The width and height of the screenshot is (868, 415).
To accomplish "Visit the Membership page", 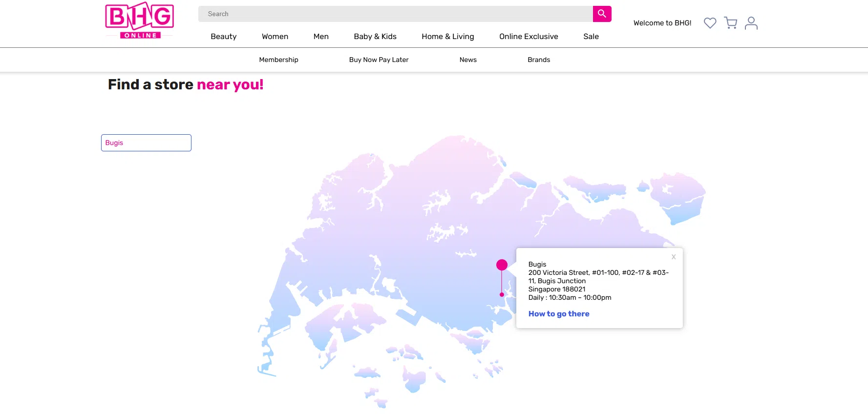I will click(x=278, y=60).
